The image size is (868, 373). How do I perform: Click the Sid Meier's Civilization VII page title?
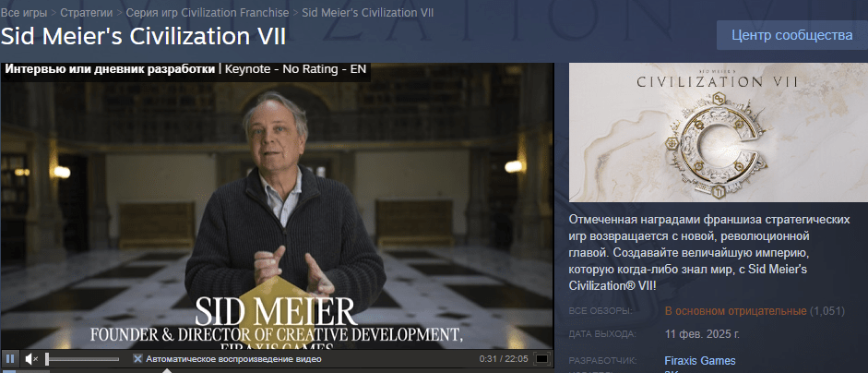[143, 37]
